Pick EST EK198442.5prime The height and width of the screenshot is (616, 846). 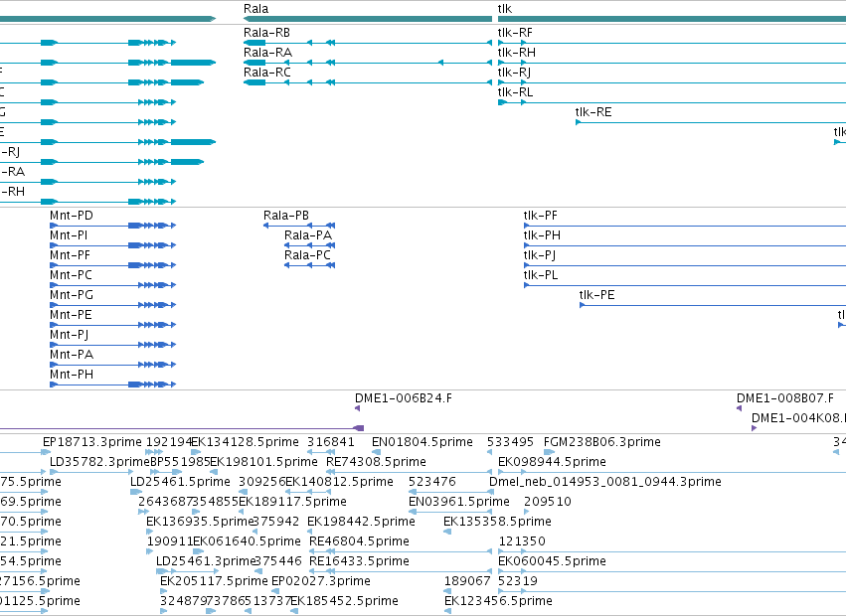361,523
